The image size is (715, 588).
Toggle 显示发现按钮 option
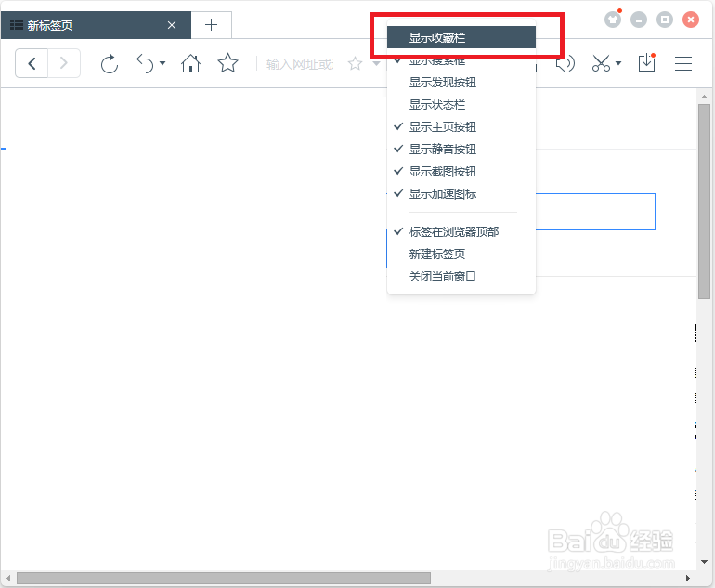(461, 82)
